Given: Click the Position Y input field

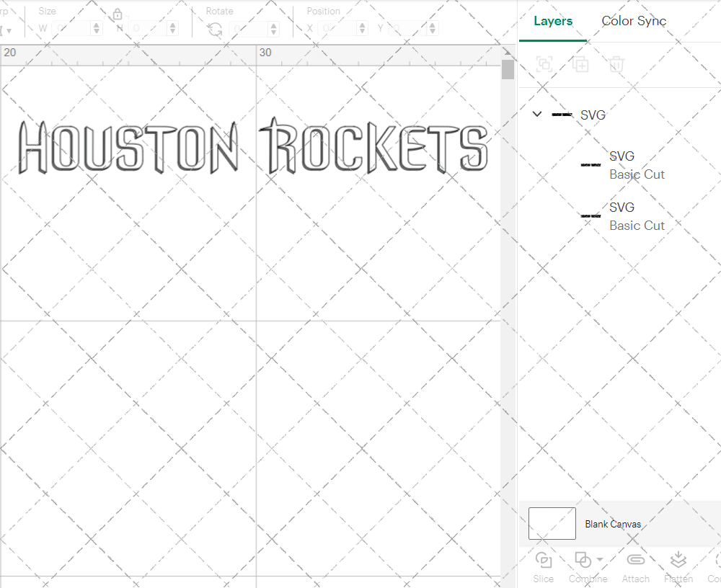Looking at the screenshot, I should (408, 29).
